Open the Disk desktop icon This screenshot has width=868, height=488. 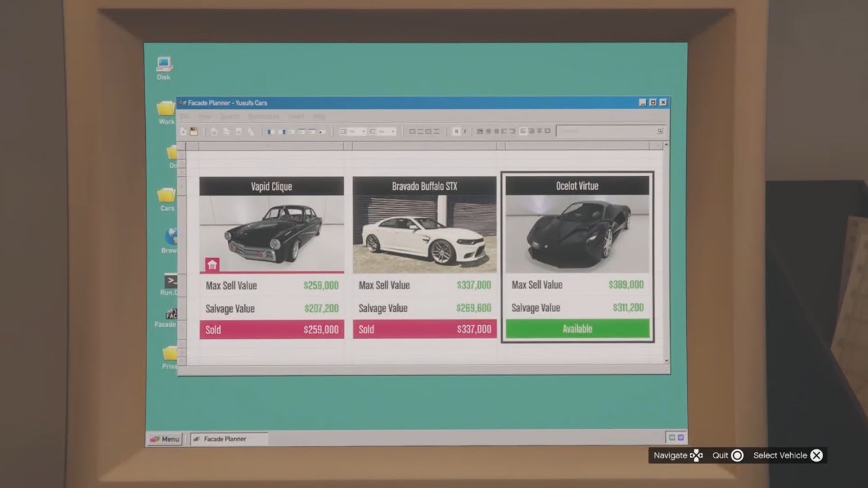tap(164, 68)
